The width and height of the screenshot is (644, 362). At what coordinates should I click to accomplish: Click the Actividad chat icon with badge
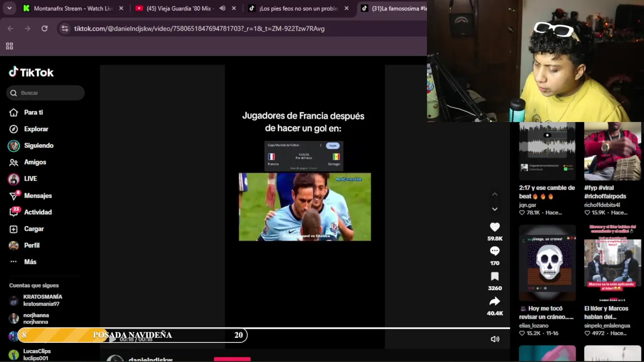[14, 212]
